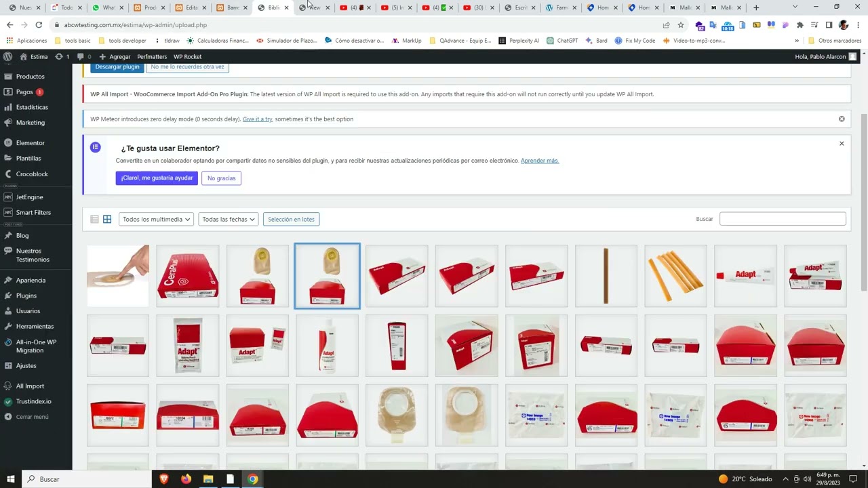The height and width of the screenshot is (488, 868).
Task: Open Marketing in the sidebar
Action: pos(30,123)
